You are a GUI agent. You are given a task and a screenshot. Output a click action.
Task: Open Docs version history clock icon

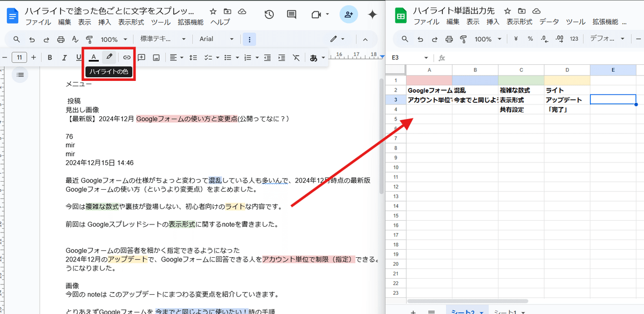click(x=269, y=15)
